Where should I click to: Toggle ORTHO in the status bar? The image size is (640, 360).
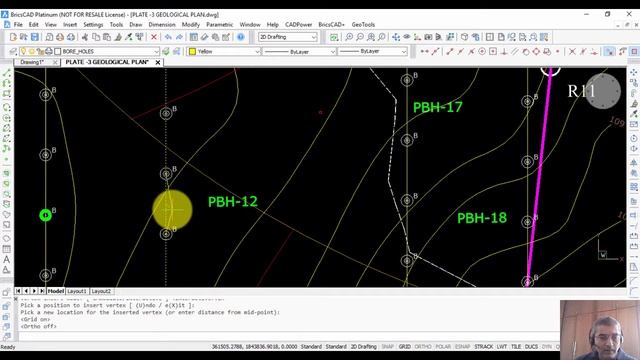point(423,347)
